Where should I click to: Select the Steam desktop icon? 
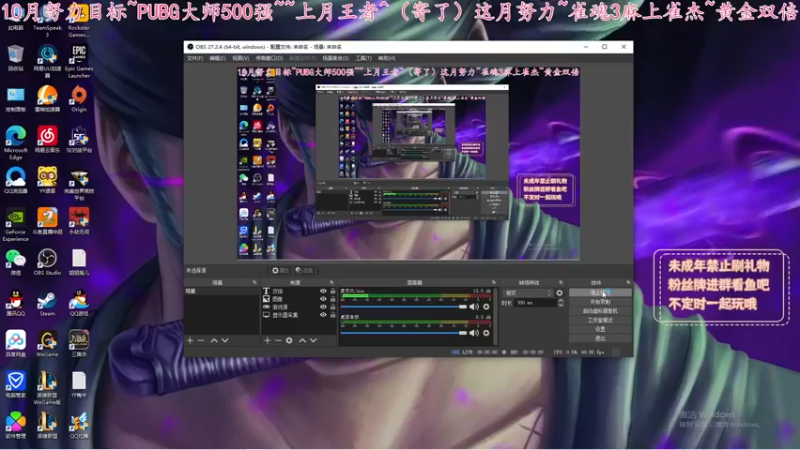pyautogui.click(x=47, y=303)
